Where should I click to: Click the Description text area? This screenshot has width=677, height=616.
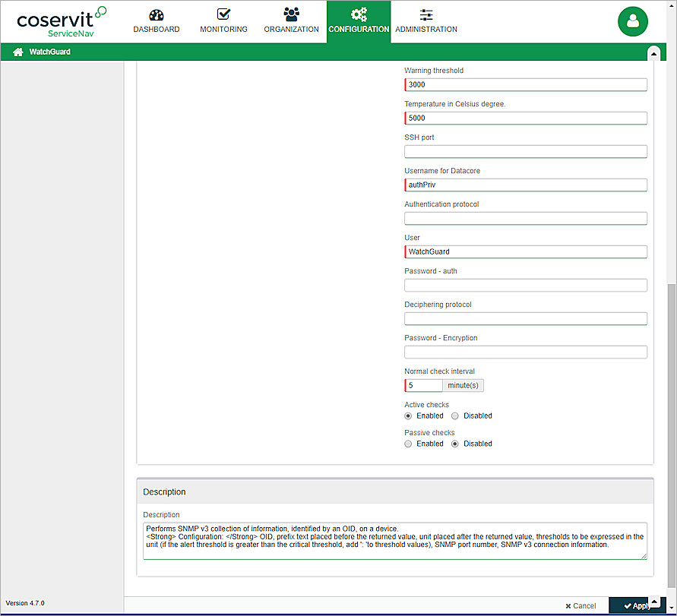pyautogui.click(x=394, y=540)
